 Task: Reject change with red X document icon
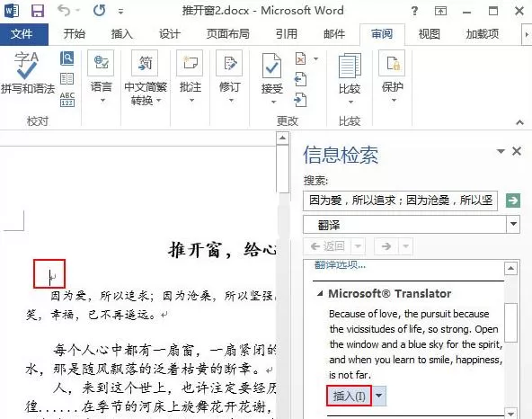301,58
